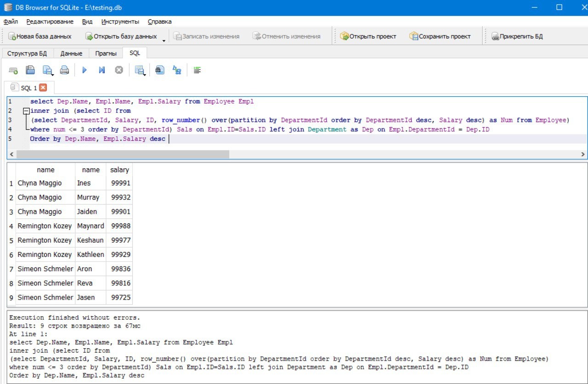The height and width of the screenshot is (384, 588).
Task: Switch to the Структура БД tab
Action: pyautogui.click(x=27, y=53)
